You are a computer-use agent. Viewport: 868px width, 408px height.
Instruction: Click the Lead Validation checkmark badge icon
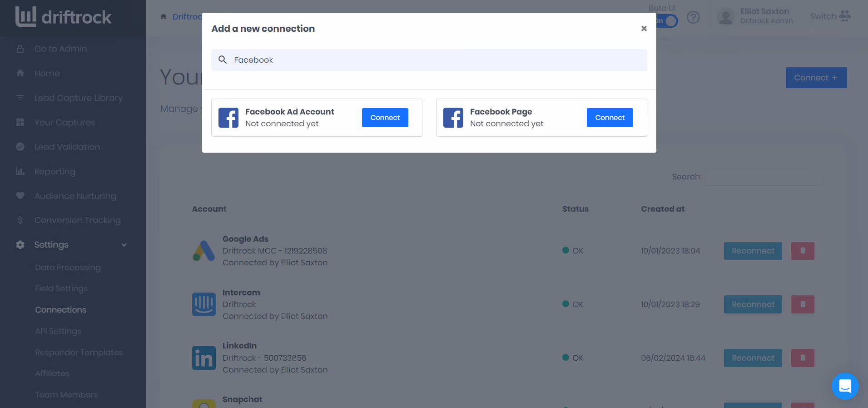point(20,147)
